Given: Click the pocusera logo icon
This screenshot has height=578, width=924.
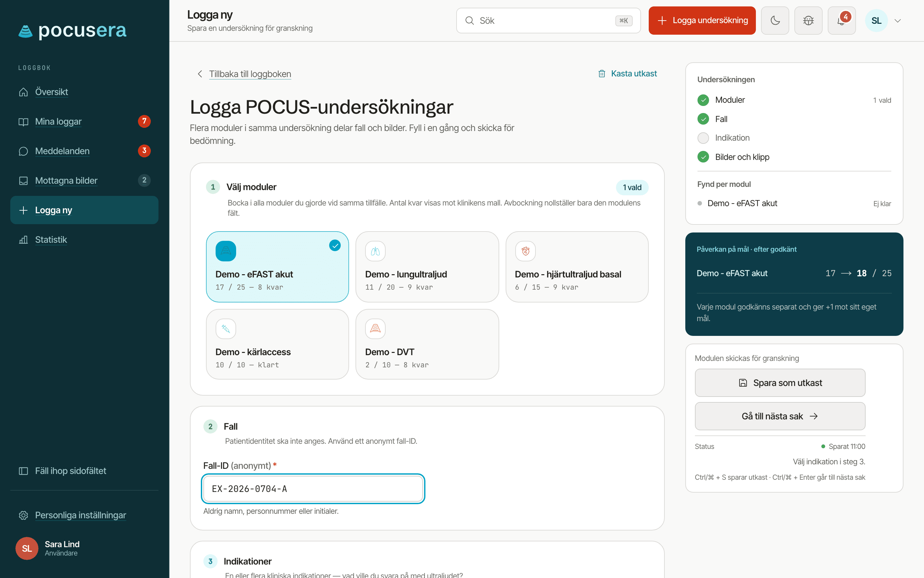Looking at the screenshot, I should tap(26, 31).
